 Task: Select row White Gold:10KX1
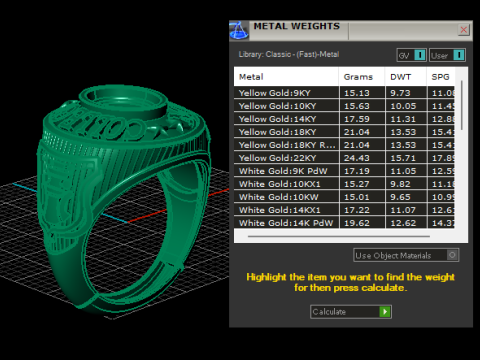coord(344,184)
